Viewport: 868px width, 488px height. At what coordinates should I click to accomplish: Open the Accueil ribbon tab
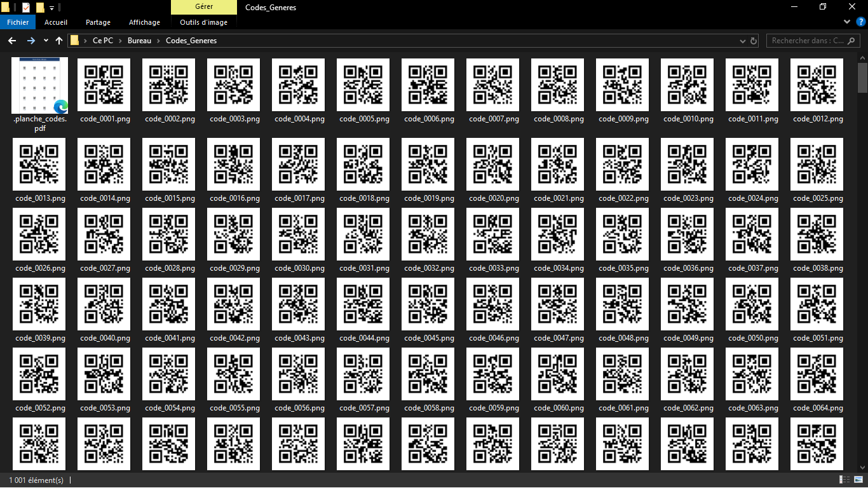coord(56,22)
